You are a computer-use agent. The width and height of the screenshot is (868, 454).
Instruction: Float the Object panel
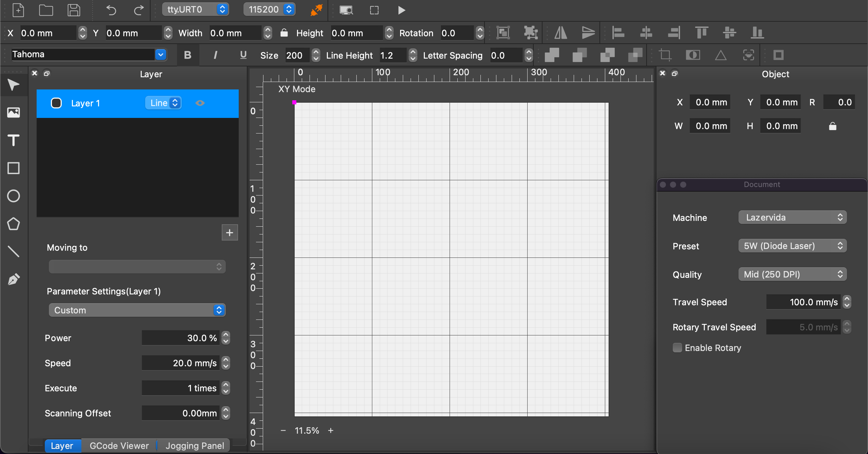pyautogui.click(x=675, y=73)
